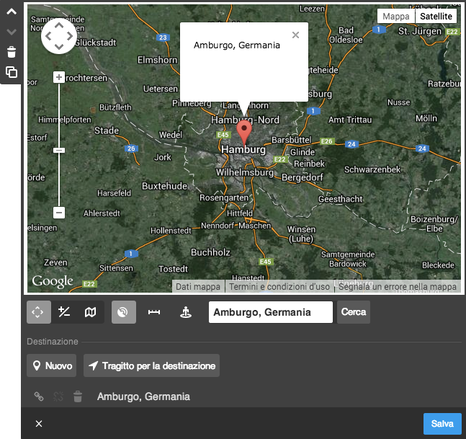Edit the Amburgo, Germania search field

pyautogui.click(x=271, y=312)
